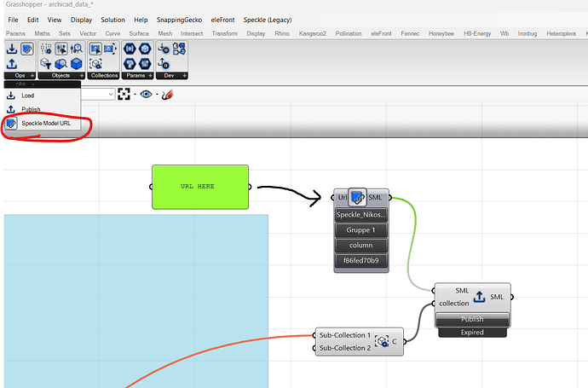588x388 pixels.
Task: Expand the Ops panel plus button
Action: 32,76
